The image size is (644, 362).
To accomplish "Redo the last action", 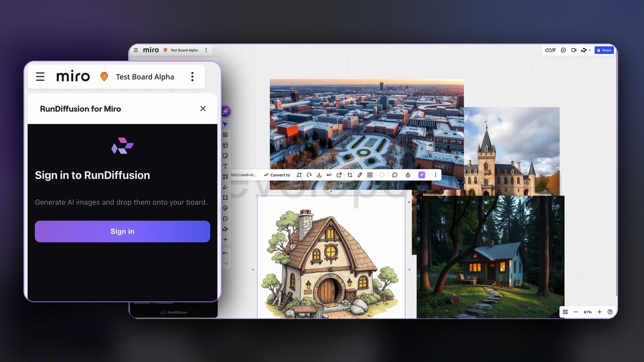I will pos(225,263).
